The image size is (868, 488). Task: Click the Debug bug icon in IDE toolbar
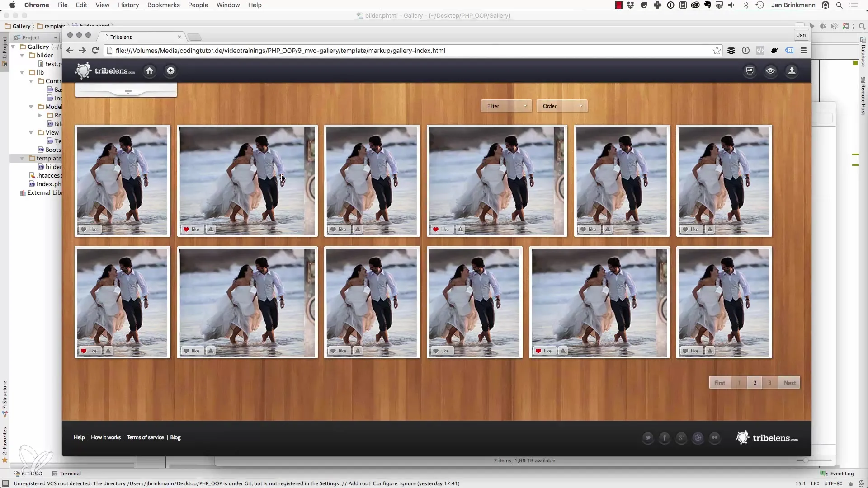click(823, 26)
